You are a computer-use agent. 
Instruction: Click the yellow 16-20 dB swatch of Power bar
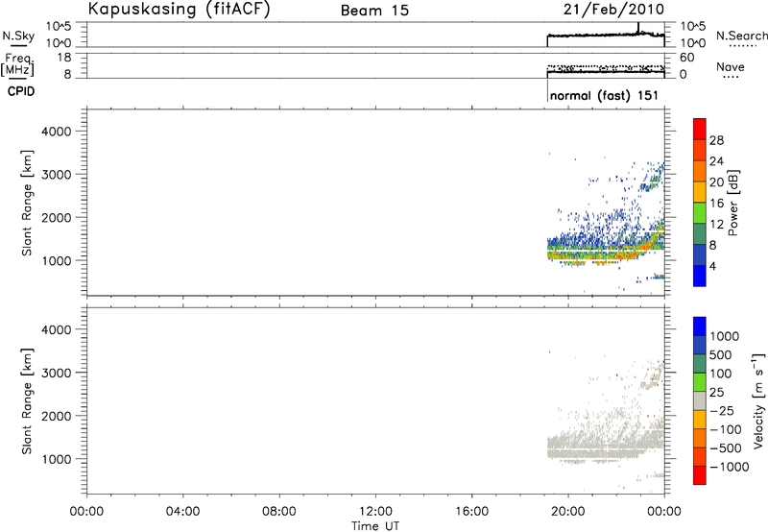click(700, 191)
